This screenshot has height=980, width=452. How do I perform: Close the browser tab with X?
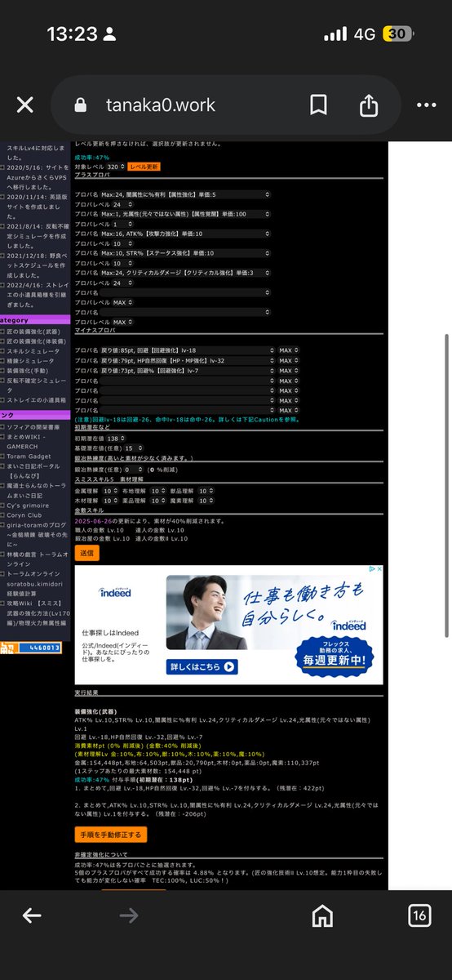[x=25, y=105]
